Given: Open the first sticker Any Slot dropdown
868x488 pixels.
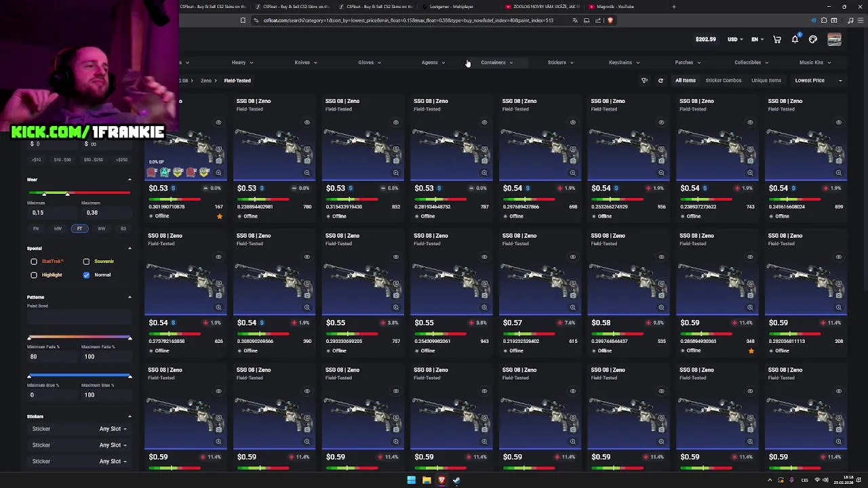Looking at the screenshot, I should tap(113, 429).
